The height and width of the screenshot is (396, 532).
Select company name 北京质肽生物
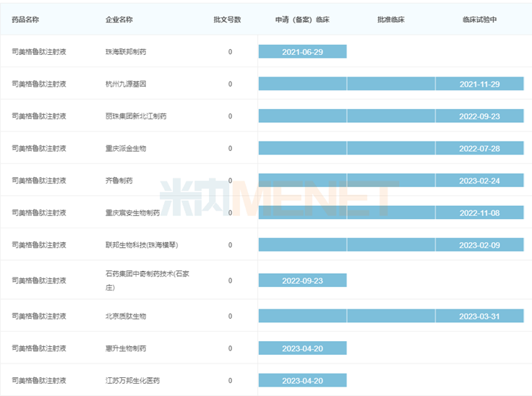click(126, 317)
